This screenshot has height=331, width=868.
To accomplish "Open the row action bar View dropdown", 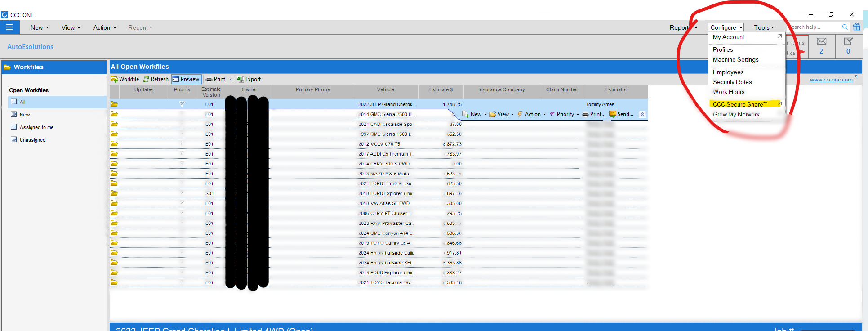I will (x=502, y=114).
